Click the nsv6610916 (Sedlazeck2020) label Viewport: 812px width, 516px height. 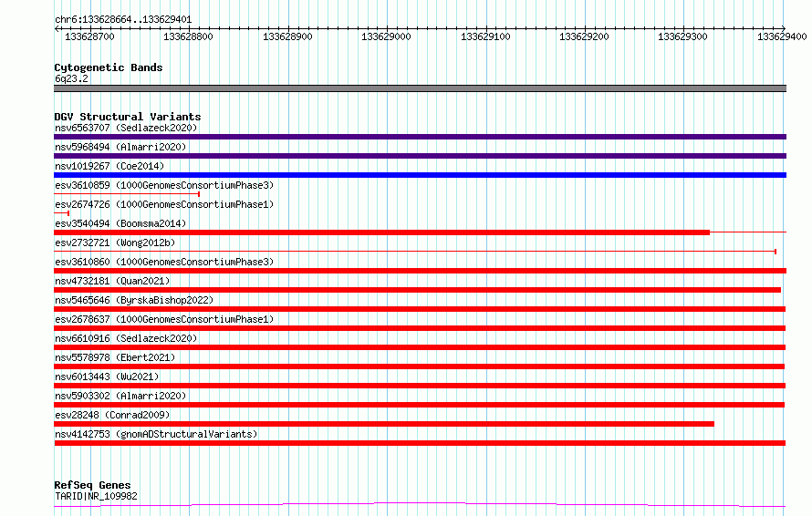[126, 338]
